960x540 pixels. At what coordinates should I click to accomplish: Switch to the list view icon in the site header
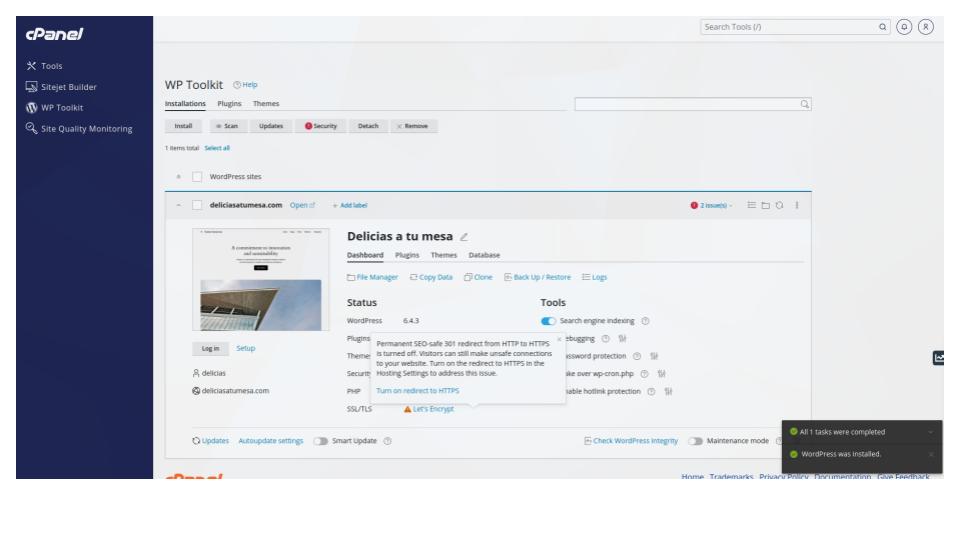click(x=751, y=205)
